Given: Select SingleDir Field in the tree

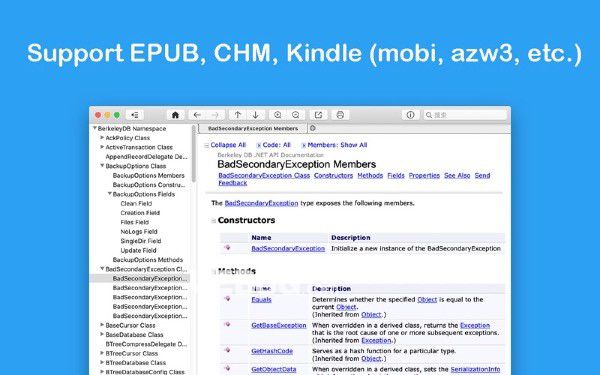Looking at the screenshot, I should (140, 241).
